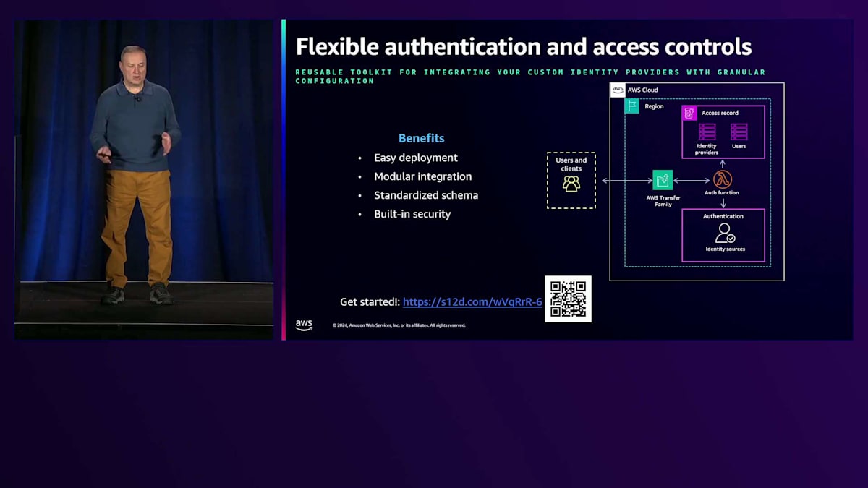Click the 'Identity sources' label

click(x=725, y=249)
